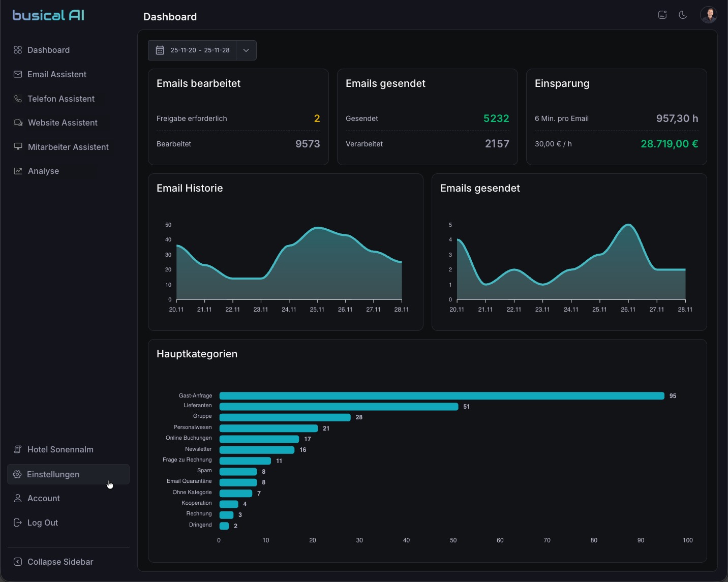Image resolution: width=728 pixels, height=582 pixels.
Task: Click the Einstellungen gear icon
Action: pos(17,474)
